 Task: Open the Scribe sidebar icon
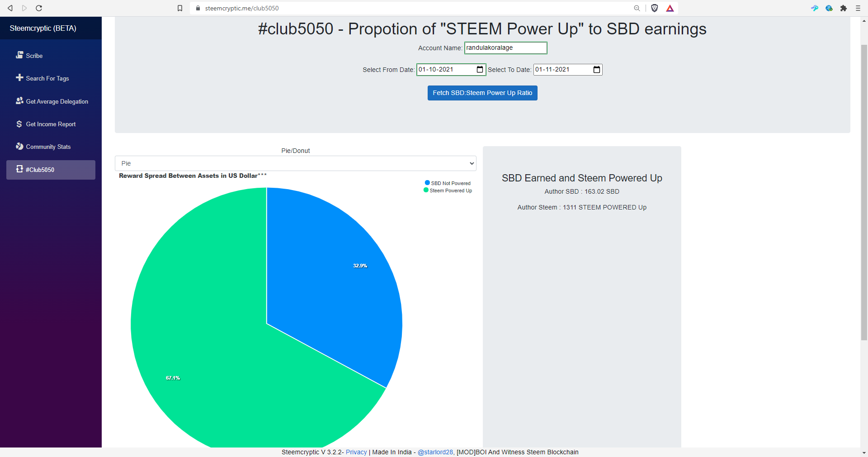19,55
